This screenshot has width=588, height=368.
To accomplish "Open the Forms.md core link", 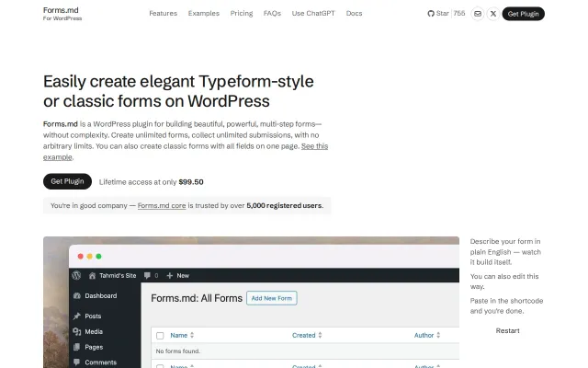I will (162, 206).
